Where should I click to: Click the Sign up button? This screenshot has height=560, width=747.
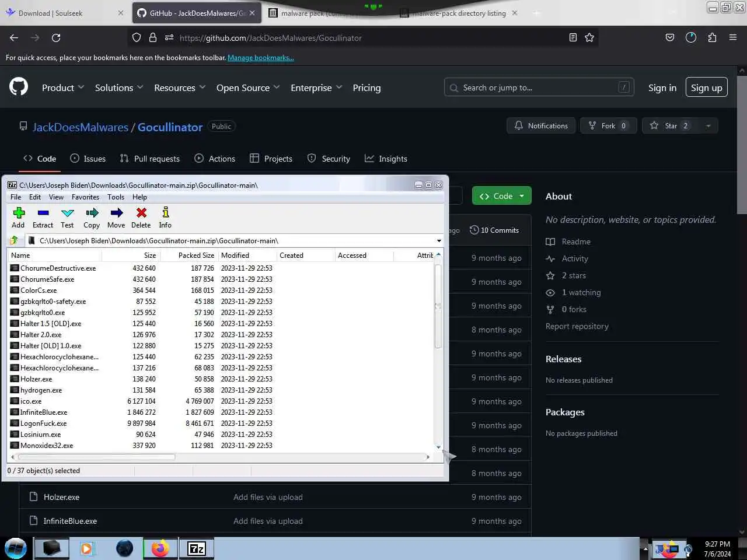point(706,87)
